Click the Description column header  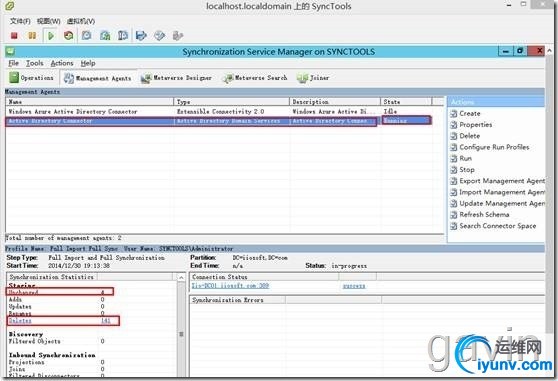(x=335, y=102)
